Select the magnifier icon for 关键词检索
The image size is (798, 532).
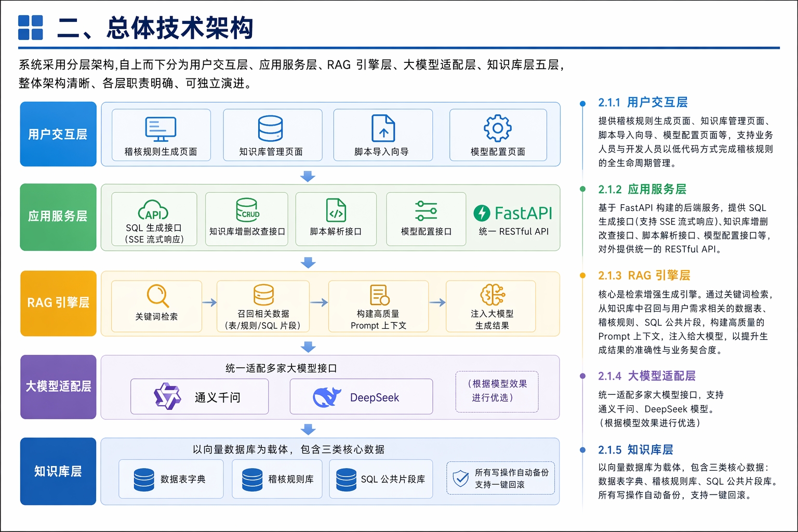click(x=157, y=296)
